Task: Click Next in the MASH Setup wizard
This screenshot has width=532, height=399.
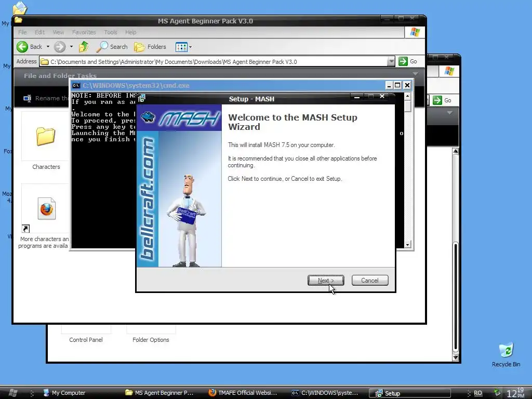Action: (326, 280)
